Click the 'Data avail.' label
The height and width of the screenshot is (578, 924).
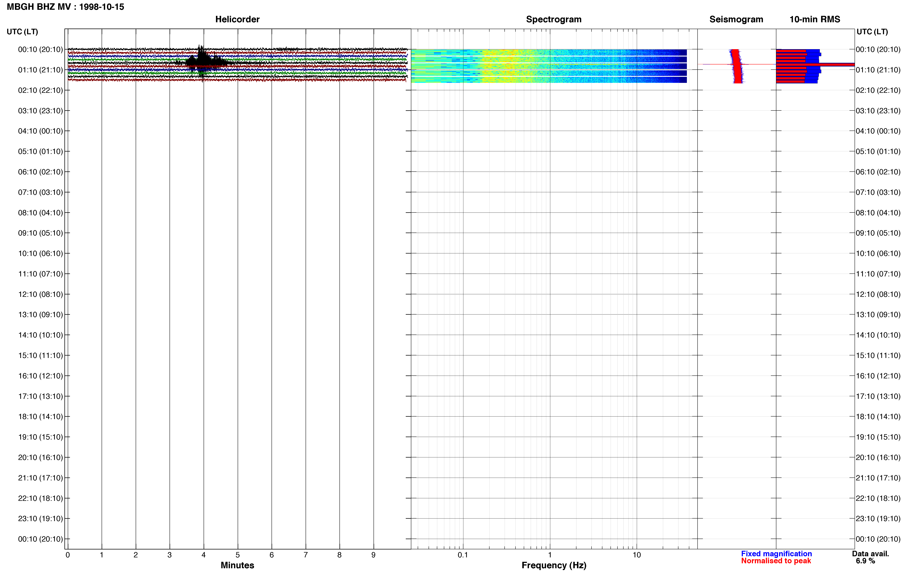click(870, 554)
